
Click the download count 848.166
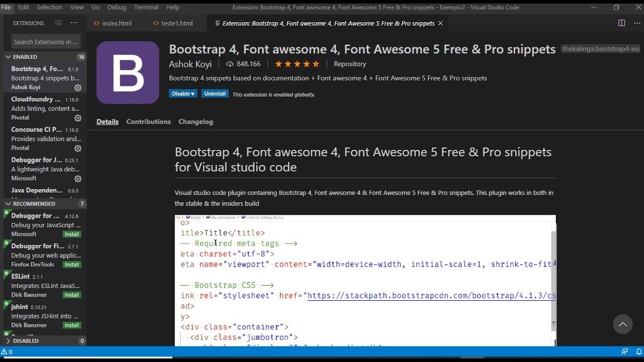(x=244, y=64)
